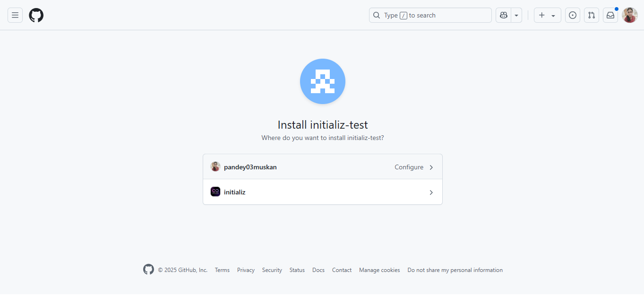644x298 pixels.
Task: Open the hamburger navigation menu
Action: 15,15
